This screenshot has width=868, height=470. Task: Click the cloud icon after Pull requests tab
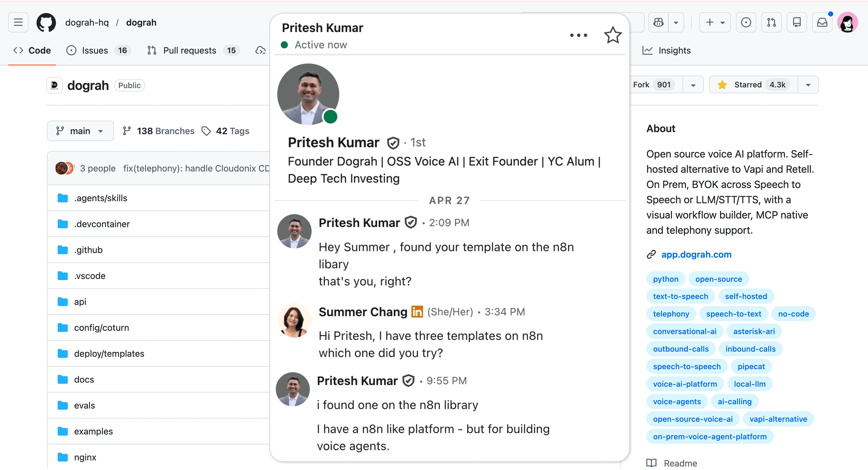[x=260, y=51]
